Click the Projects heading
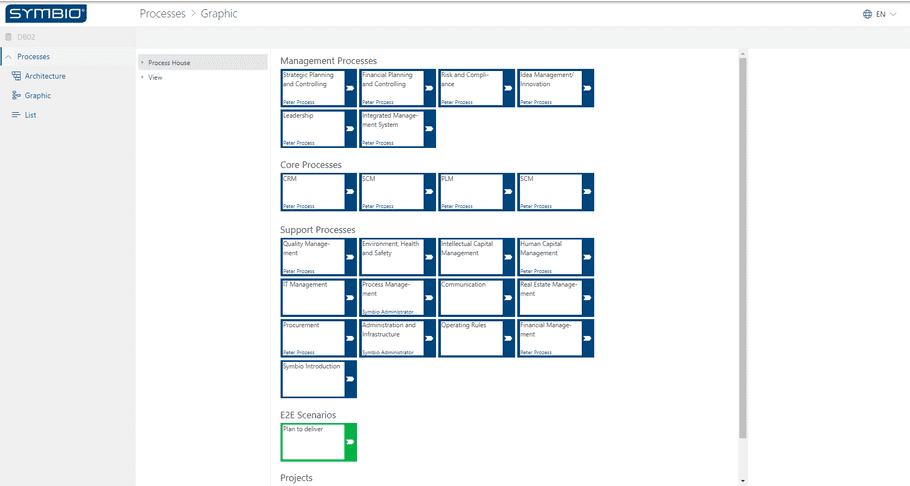910x486 pixels. tap(296, 478)
